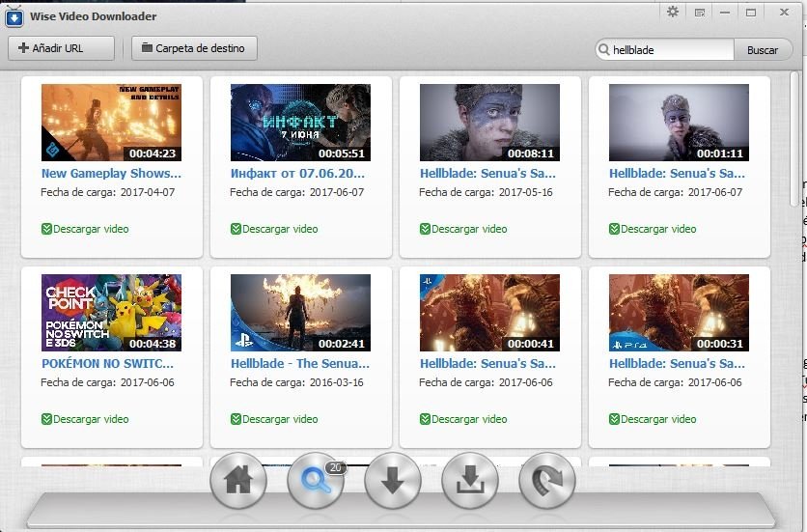Screen dimensions: 807x532
Task: Click Hellblade title dated 2017-06-07 in fourth card
Action: click(677, 174)
